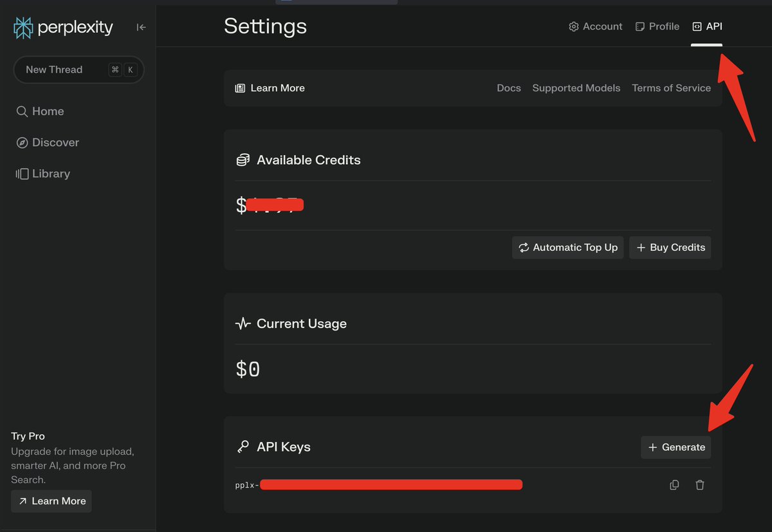This screenshot has height=532, width=772.
Task: Switch to the Profile settings tab
Action: (x=657, y=26)
